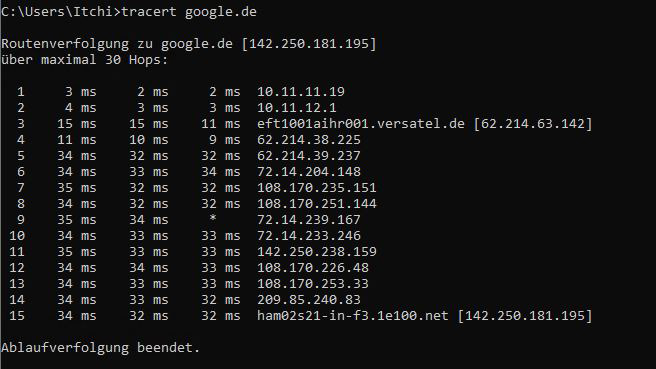Click the 'über maximal 30 Hops' text
656x369 pixels.
[84, 59]
